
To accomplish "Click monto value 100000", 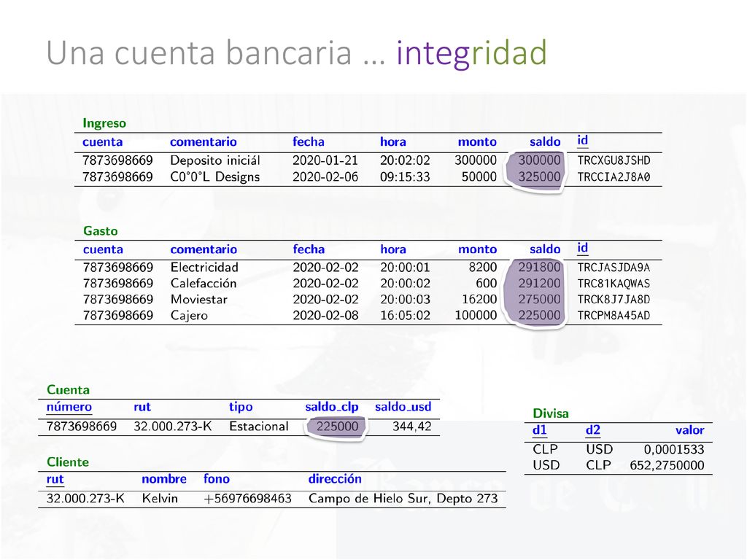I will [476, 315].
